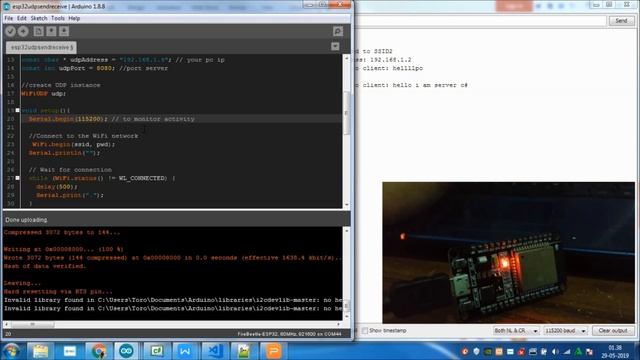Click Send in the serial monitor

click(621, 20)
